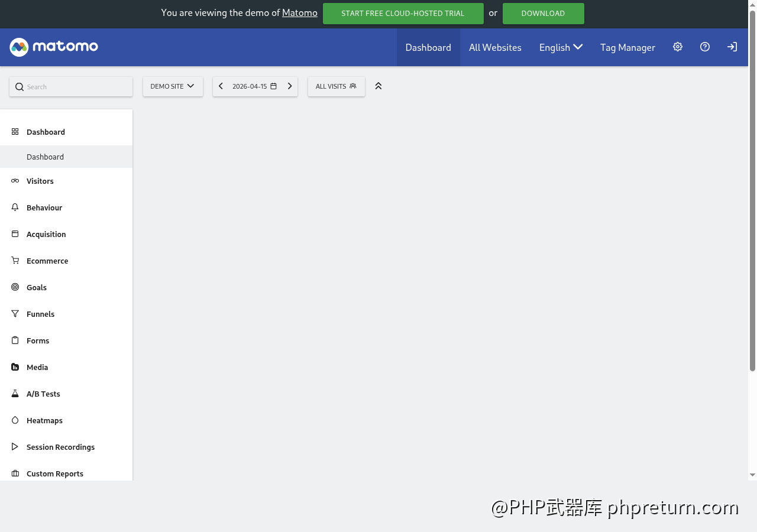
Task: Open Heatmaps in the sidebar
Action: (x=66, y=420)
